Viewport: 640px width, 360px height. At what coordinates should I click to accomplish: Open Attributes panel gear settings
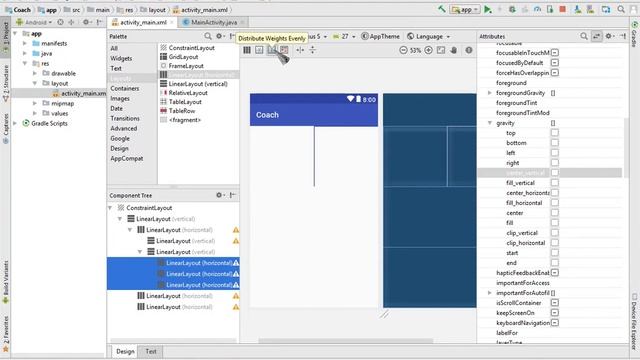609,36
